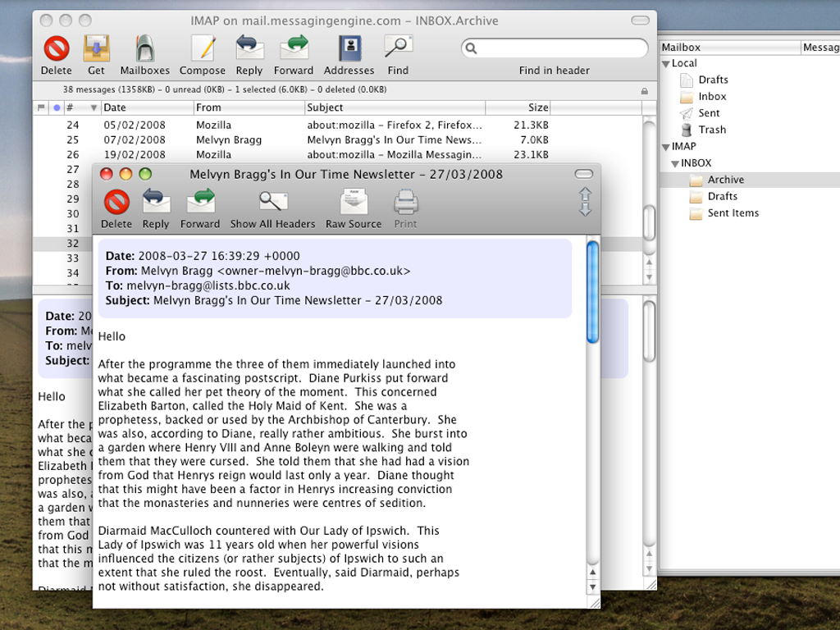Click the Mailbox column header in drawer
Viewport: 840px width, 630px height.
(x=729, y=47)
